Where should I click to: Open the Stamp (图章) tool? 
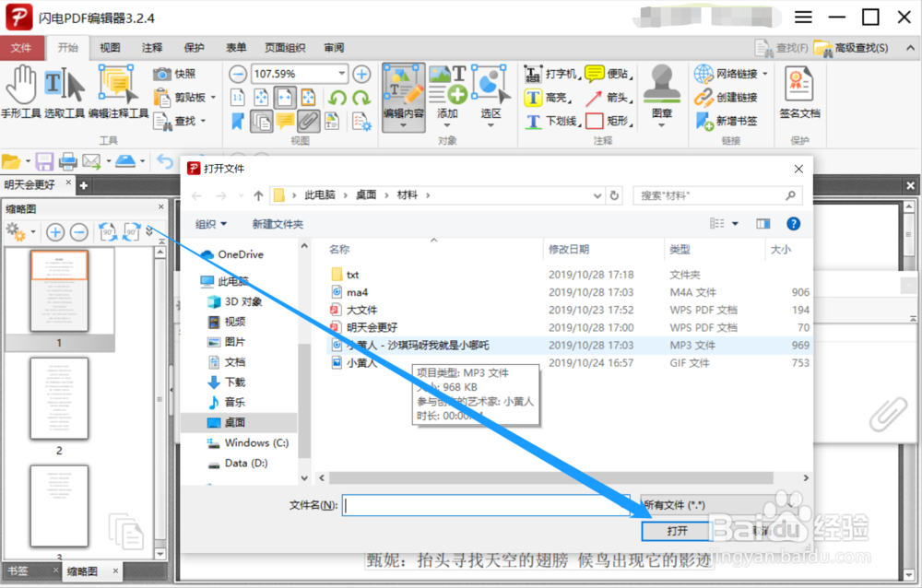[662, 97]
